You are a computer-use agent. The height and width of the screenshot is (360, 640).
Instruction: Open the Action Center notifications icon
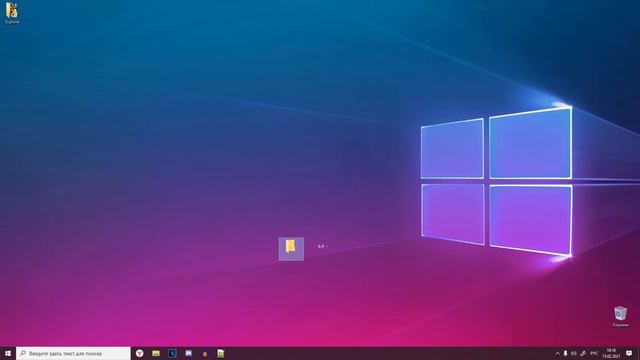click(629, 353)
